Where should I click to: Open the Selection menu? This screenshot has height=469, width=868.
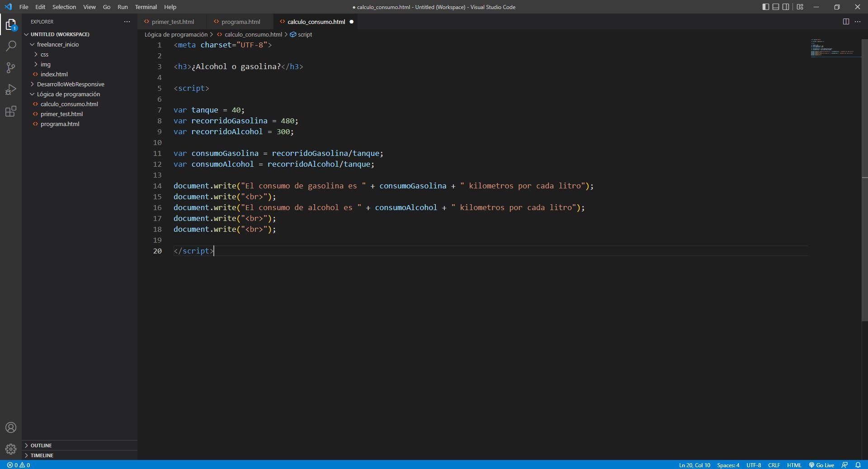(64, 7)
